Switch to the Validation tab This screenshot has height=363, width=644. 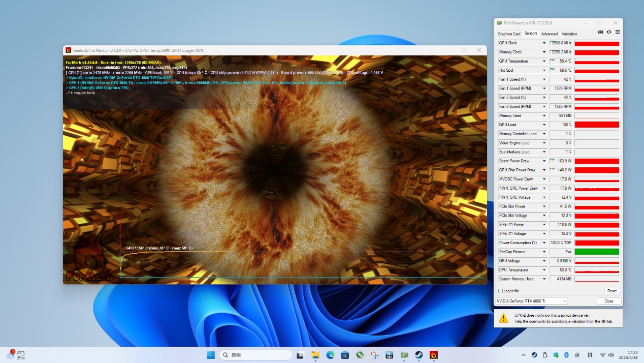[569, 34]
